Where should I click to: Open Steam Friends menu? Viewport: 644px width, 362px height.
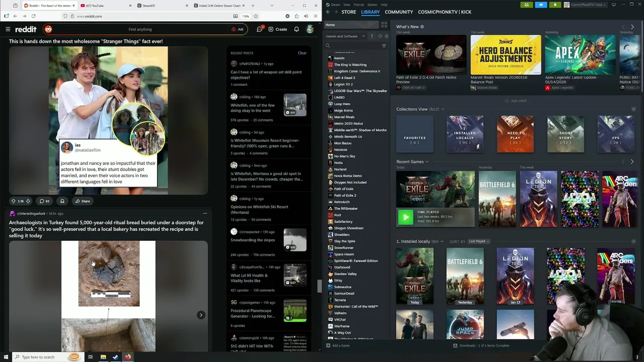pyautogui.click(x=359, y=5)
